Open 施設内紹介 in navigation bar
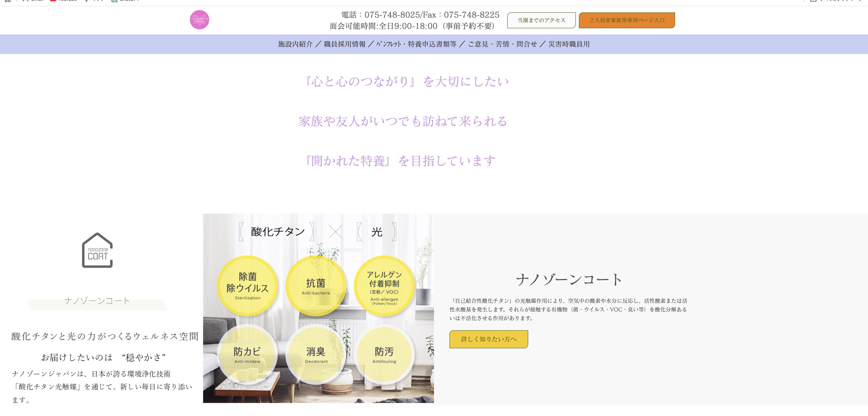Image resolution: width=868 pixels, height=416 pixels. pyautogui.click(x=295, y=44)
